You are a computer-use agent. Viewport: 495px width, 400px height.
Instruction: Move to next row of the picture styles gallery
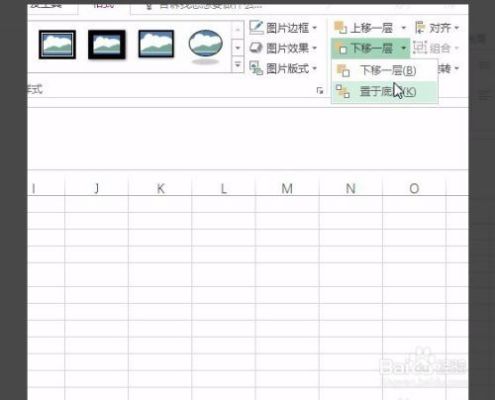237,48
